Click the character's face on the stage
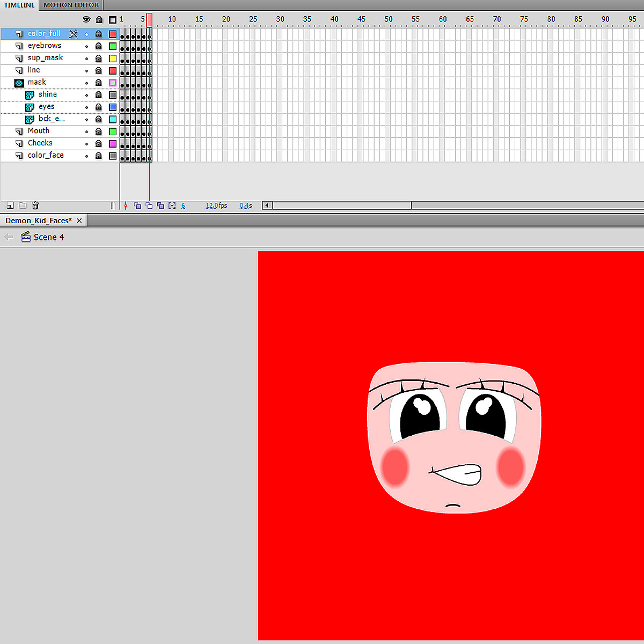644x644 pixels. [x=454, y=437]
